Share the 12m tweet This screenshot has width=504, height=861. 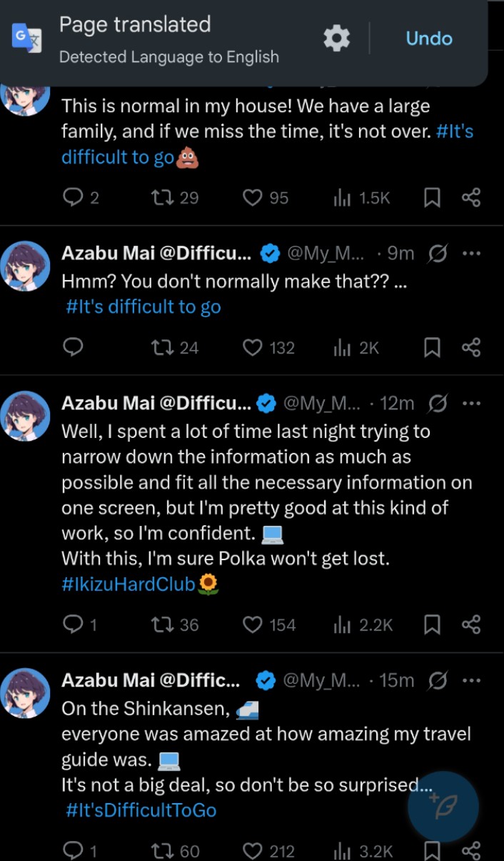(x=471, y=625)
